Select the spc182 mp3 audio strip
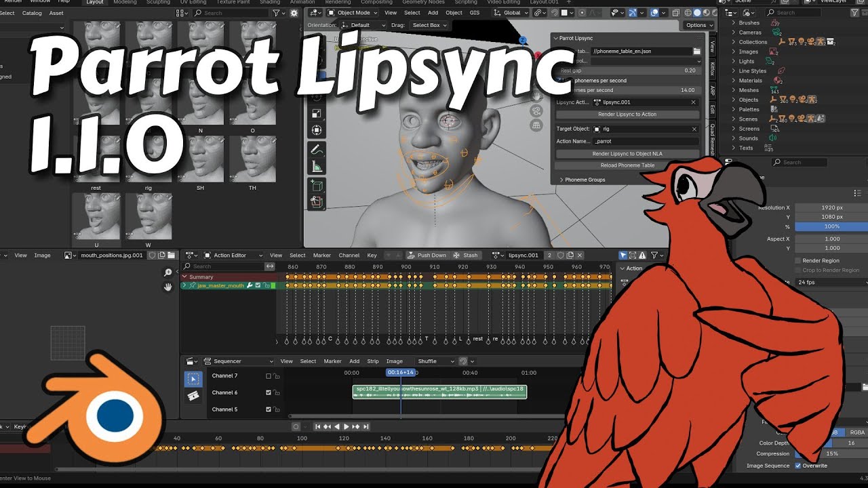Image resolution: width=868 pixels, height=488 pixels. (x=439, y=392)
